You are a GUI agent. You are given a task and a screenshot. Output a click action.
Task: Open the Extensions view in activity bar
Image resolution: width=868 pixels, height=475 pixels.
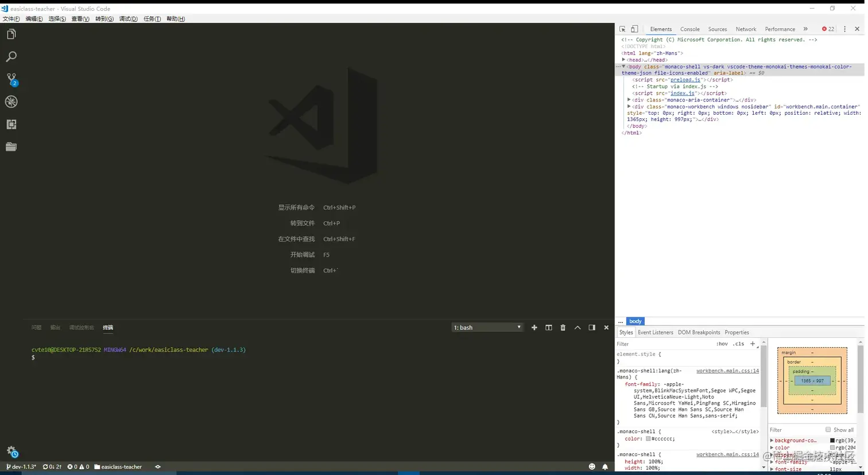pos(11,124)
